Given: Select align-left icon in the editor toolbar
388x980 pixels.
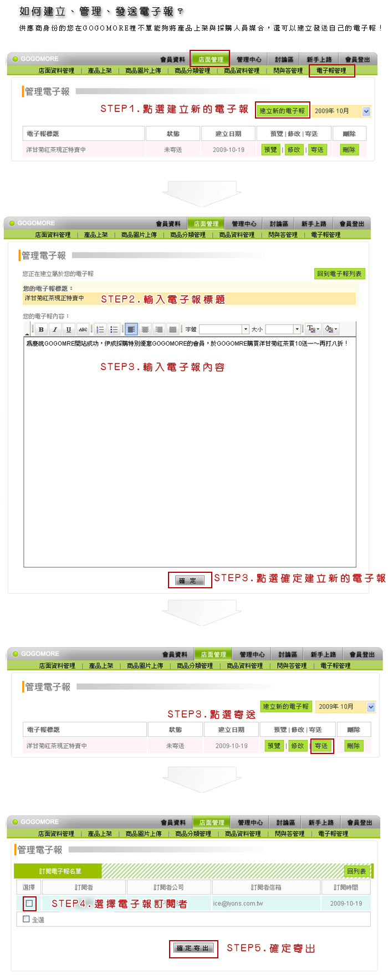Looking at the screenshot, I should [131, 329].
